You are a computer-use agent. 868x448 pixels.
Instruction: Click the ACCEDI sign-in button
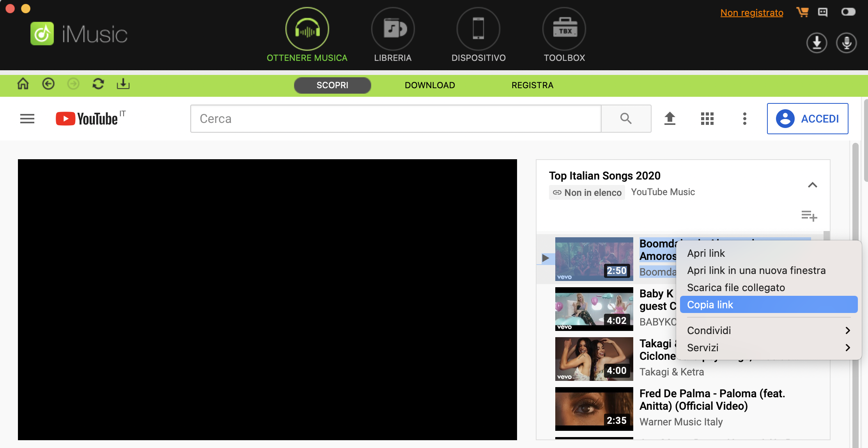(x=808, y=119)
